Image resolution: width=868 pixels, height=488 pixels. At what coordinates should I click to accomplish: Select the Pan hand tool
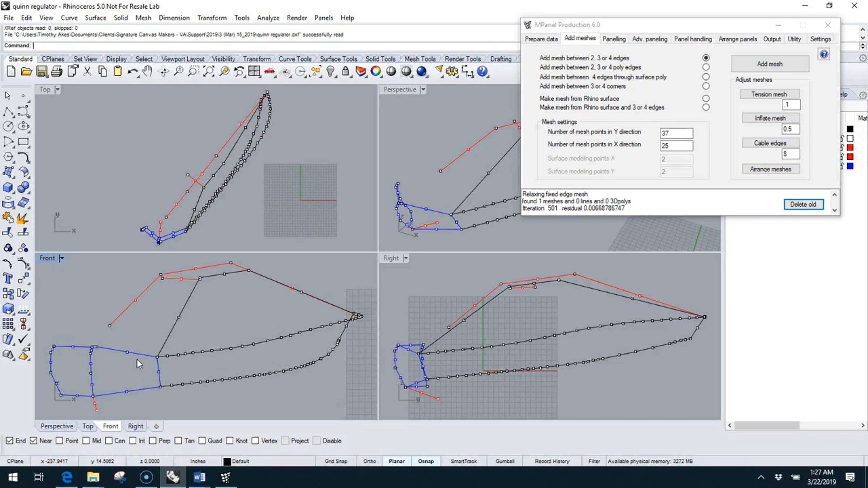(x=147, y=71)
